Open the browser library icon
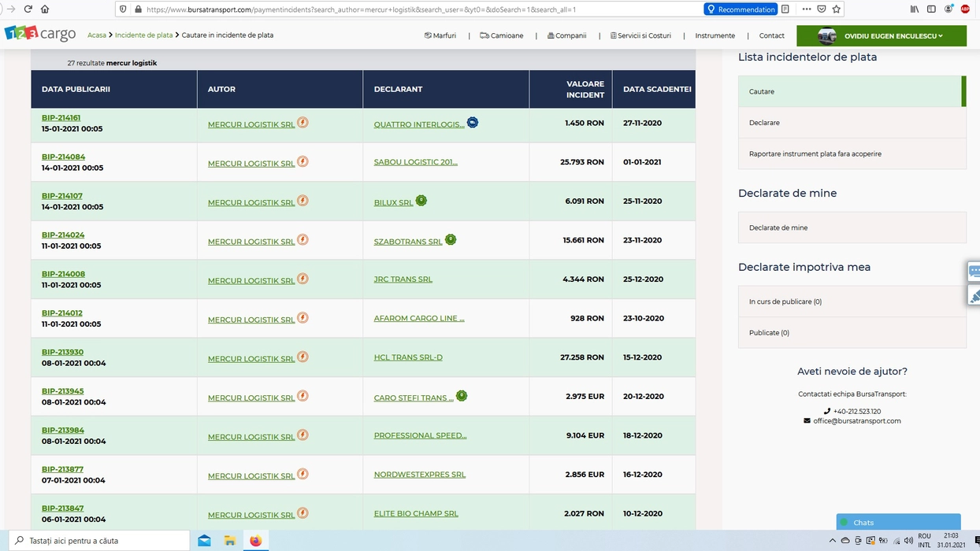This screenshot has width=980, height=551. tap(915, 9)
